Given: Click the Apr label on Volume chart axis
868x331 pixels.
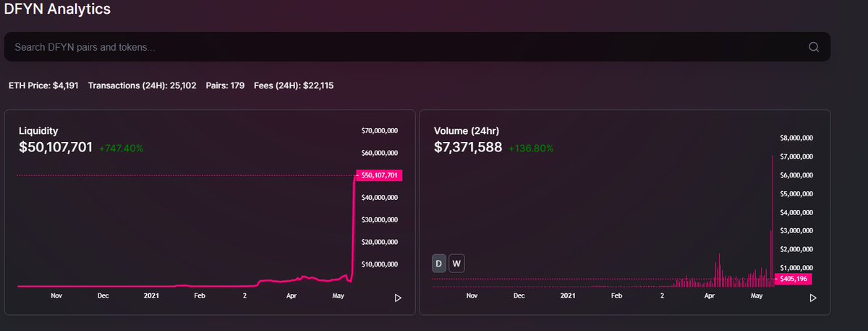Looking at the screenshot, I should click(710, 296).
